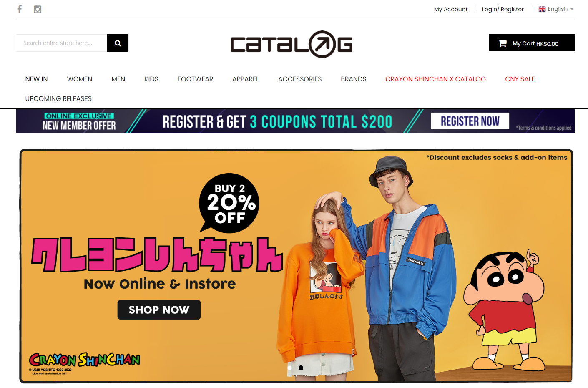Focus the search entire store field
This screenshot has height=388, width=588.
tap(62, 43)
